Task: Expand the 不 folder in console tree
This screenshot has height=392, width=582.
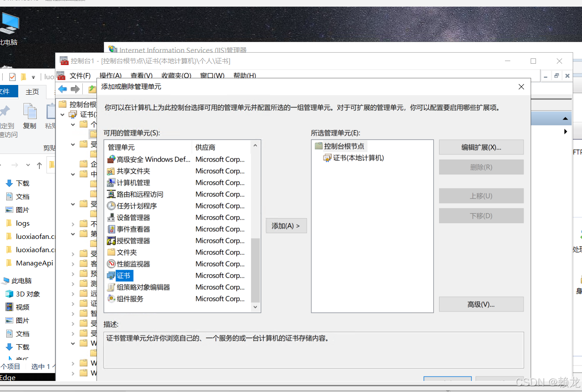Action: pyautogui.click(x=73, y=224)
